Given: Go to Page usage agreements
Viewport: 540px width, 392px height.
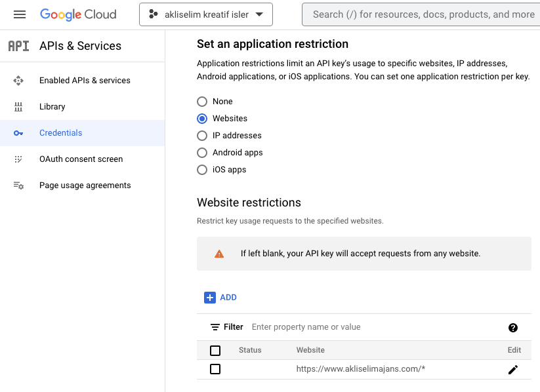Looking at the screenshot, I should pyautogui.click(x=85, y=186).
